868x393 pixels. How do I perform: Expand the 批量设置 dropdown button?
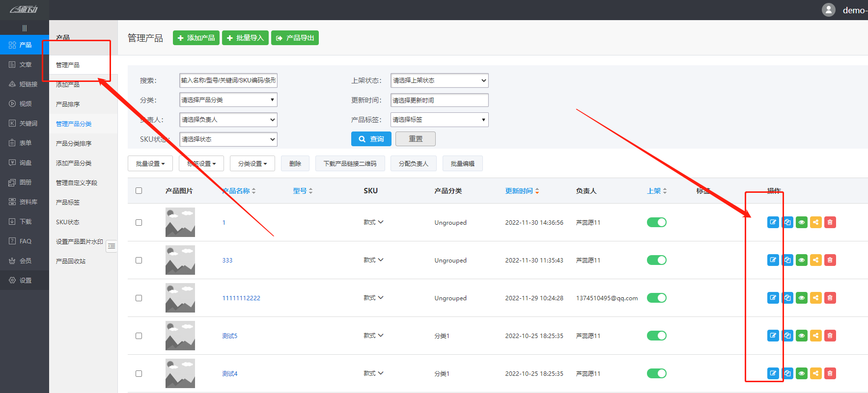[x=150, y=163]
